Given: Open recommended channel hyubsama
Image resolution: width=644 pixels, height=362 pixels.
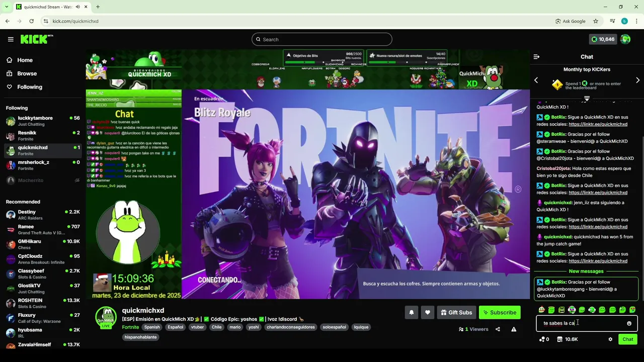Looking at the screenshot, I should pos(43,333).
